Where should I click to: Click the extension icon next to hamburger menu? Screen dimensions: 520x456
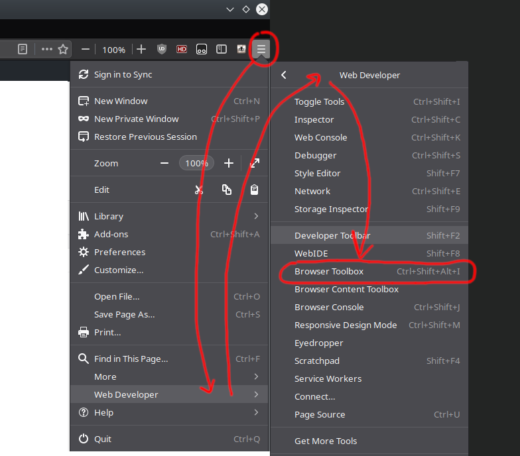click(x=241, y=49)
